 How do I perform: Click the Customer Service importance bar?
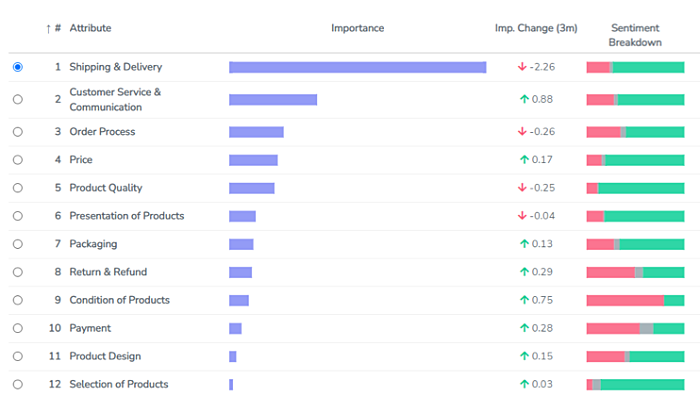pyautogui.click(x=273, y=100)
